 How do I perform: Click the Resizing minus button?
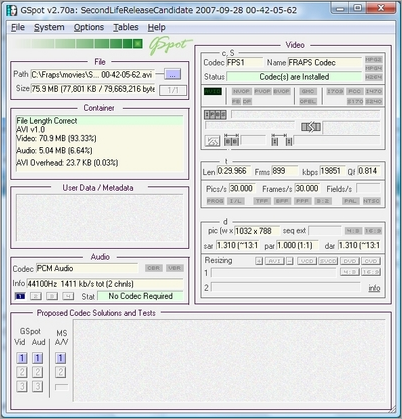(x=290, y=261)
